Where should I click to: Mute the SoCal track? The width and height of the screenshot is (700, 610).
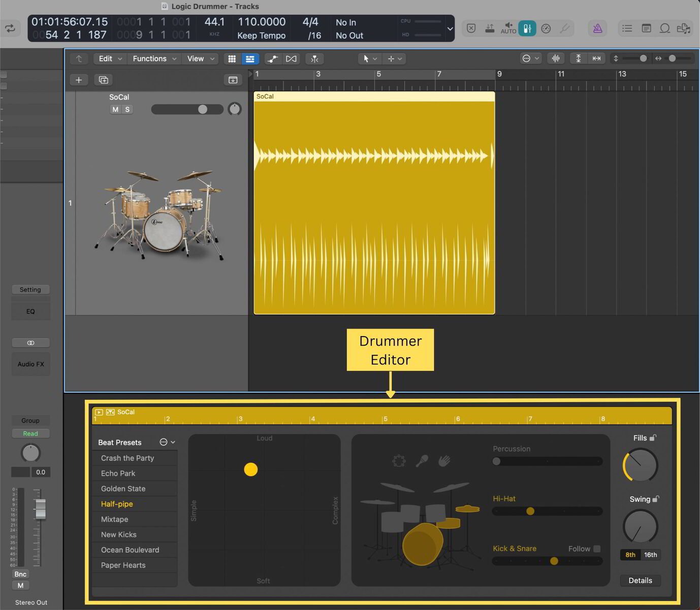point(114,109)
